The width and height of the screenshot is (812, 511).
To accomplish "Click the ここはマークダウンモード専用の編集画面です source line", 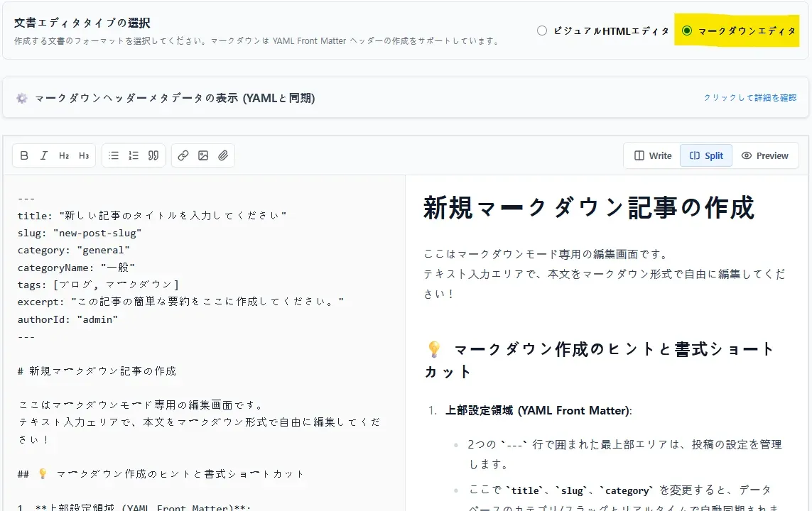I will (x=141, y=405).
